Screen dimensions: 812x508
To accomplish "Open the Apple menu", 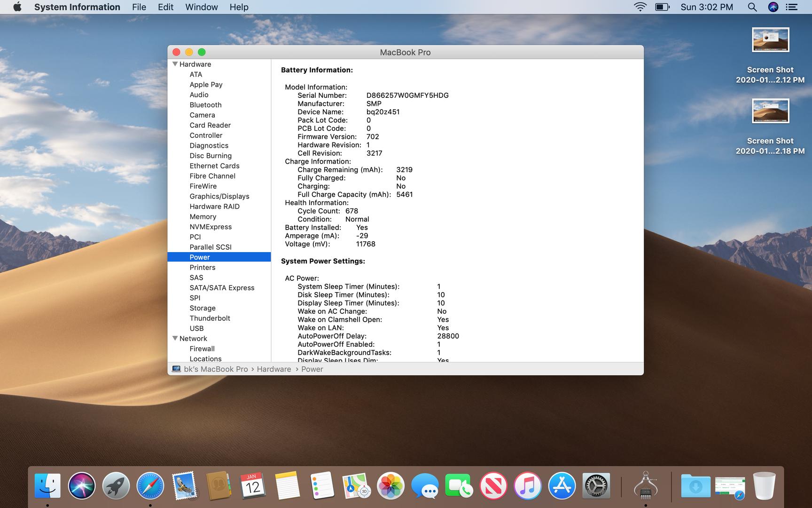I will click(x=17, y=7).
